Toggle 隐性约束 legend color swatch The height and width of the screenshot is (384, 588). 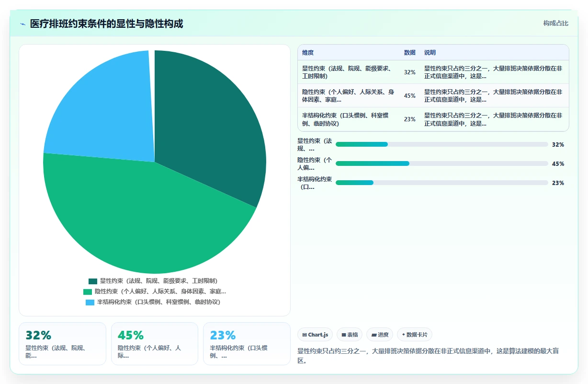88,292
